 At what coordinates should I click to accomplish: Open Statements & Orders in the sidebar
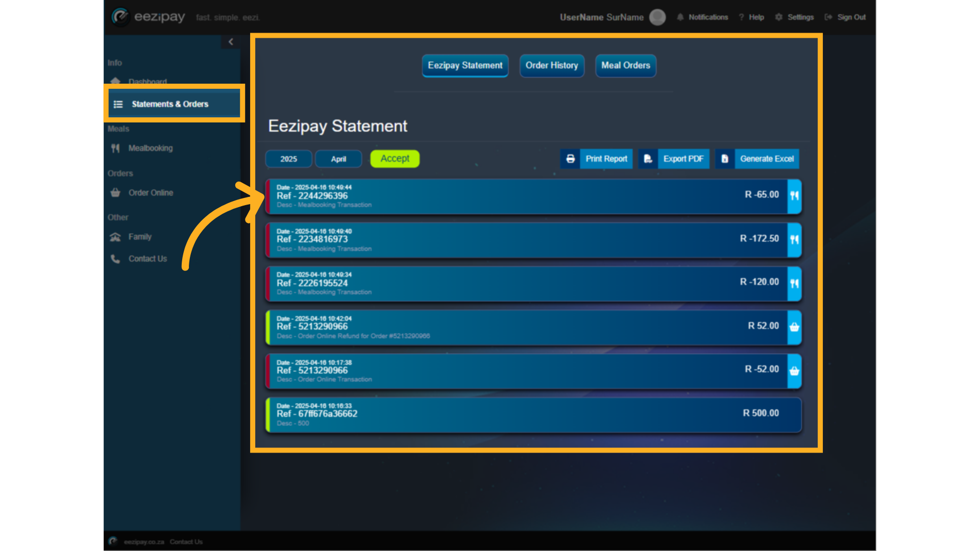pyautogui.click(x=174, y=104)
